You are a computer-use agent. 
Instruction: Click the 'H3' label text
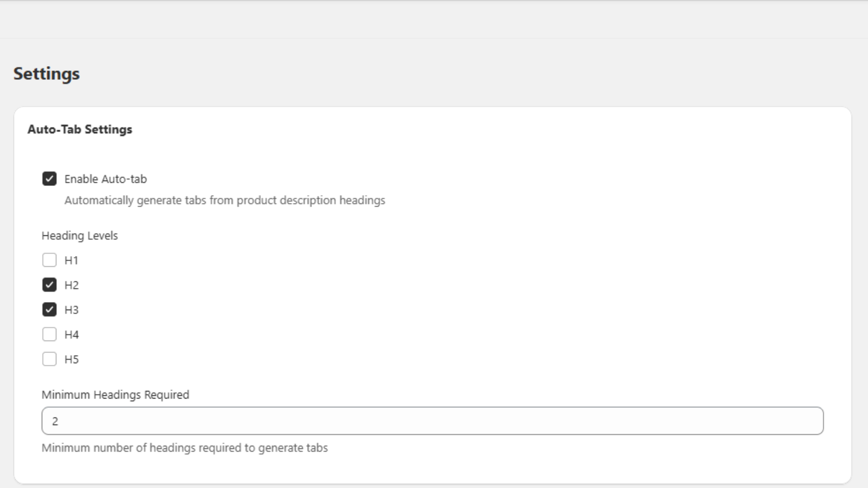click(x=71, y=310)
